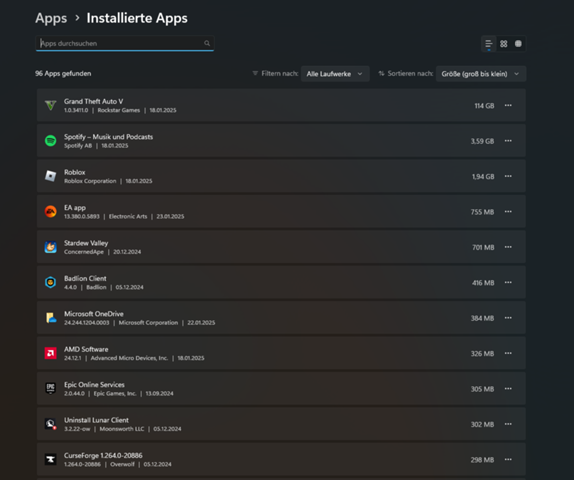Switch to tile view layout

point(518,44)
